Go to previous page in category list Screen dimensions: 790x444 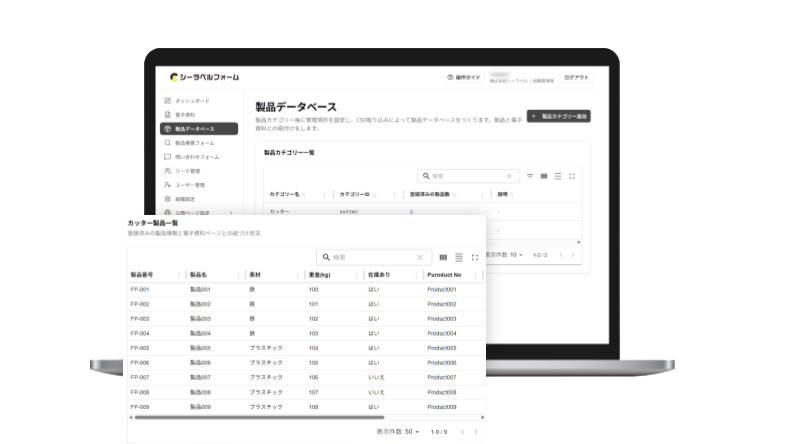click(561, 255)
